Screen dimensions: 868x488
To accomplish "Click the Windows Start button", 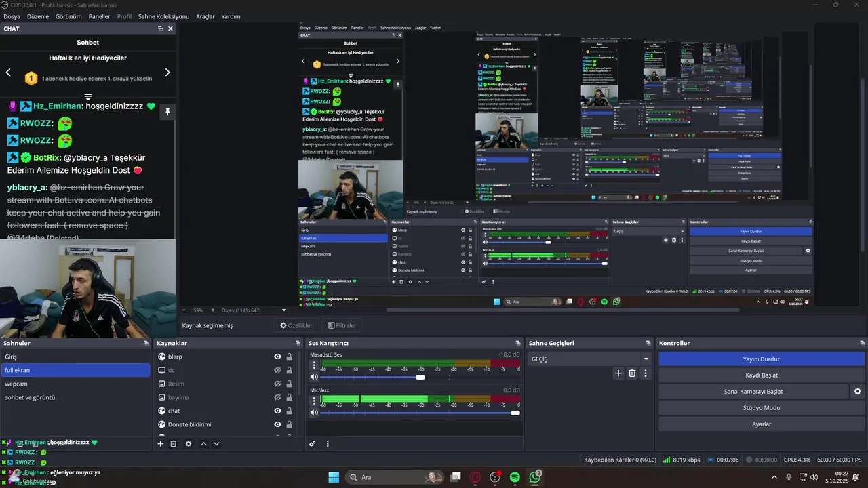I will (x=334, y=477).
